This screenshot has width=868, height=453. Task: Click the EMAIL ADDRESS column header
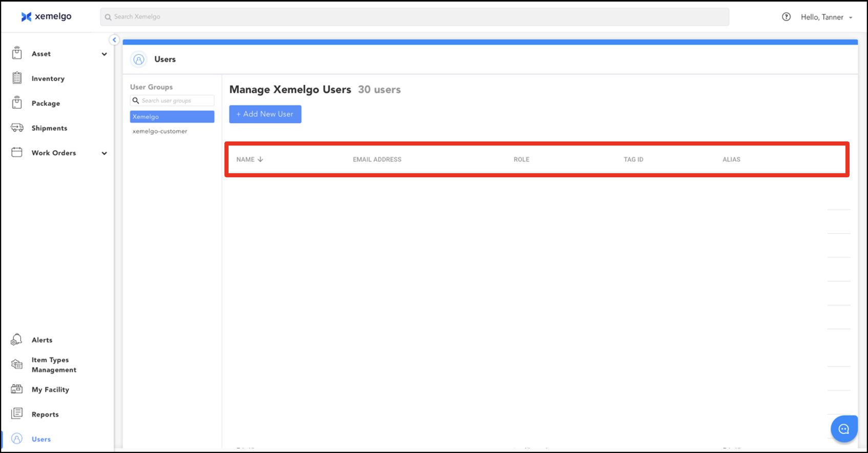pyautogui.click(x=377, y=159)
